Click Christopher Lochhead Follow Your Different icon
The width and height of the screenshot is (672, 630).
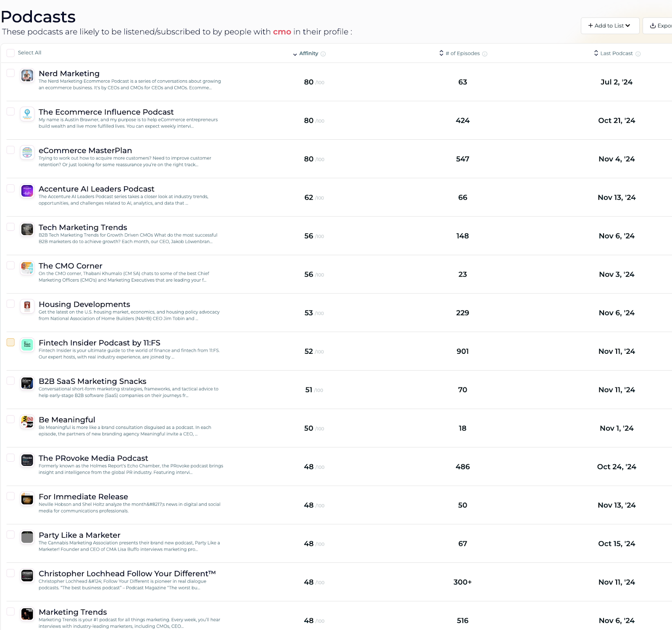tap(27, 576)
